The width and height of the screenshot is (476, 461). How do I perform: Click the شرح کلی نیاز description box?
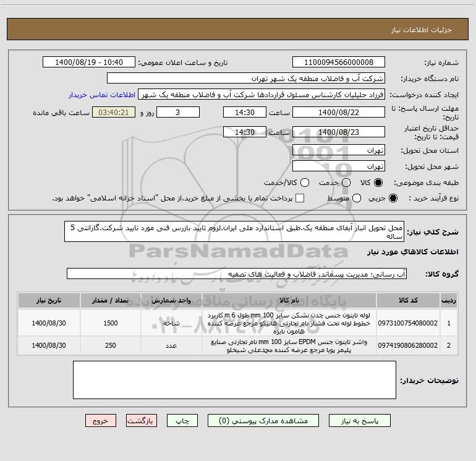234,231
